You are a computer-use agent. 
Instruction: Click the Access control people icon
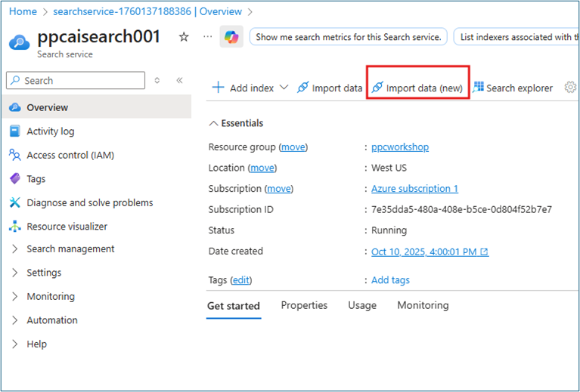point(15,155)
